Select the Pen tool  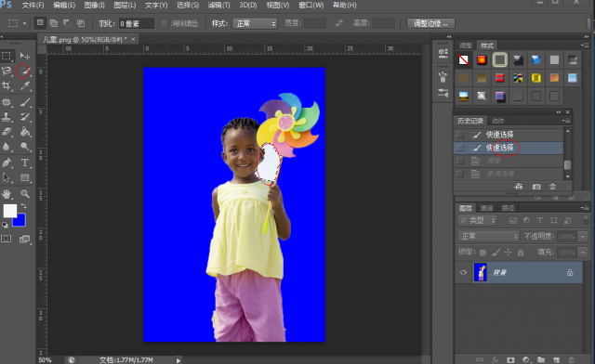(7, 162)
